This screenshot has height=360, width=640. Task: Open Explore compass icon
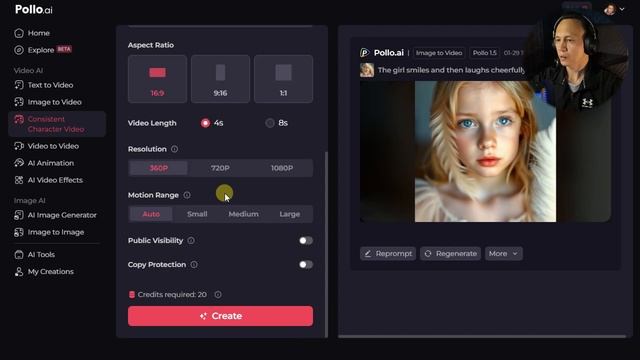tap(19, 50)
